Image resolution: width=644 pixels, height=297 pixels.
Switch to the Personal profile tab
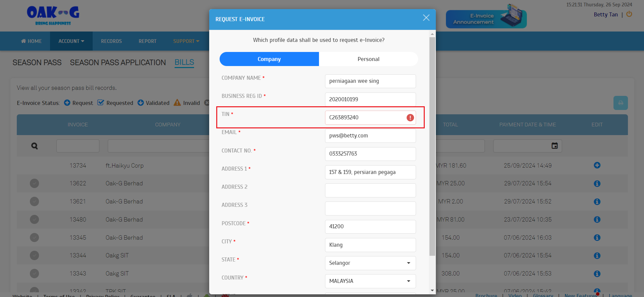click(368, 59)
